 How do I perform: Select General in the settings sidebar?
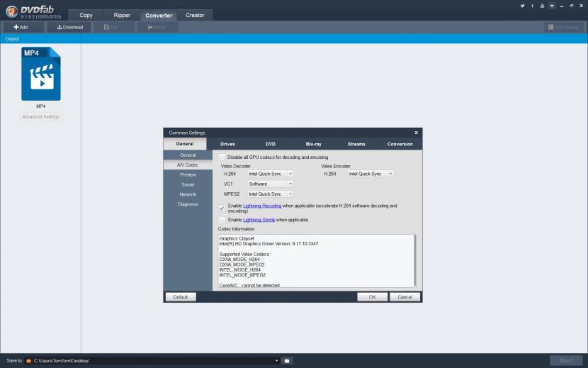(188, 155)
